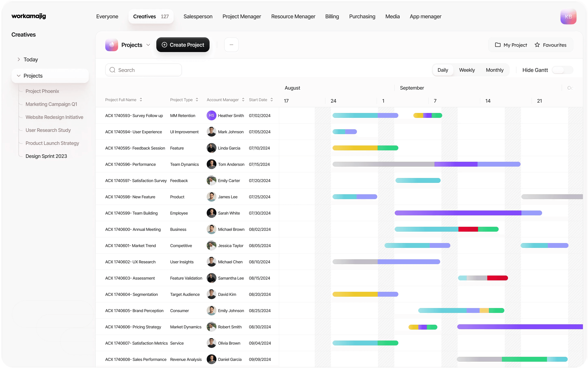588x369 pixels.
Task: Click into the Search field
Action: click(143, 70)
